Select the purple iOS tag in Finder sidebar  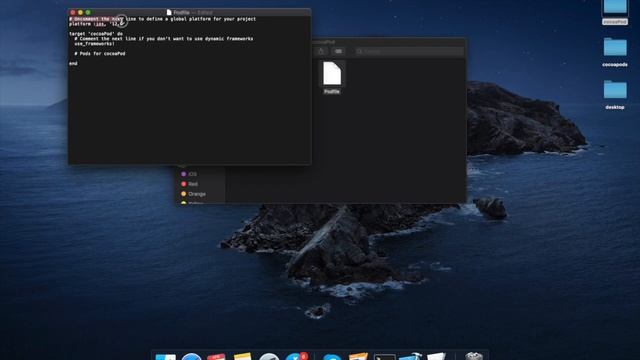coord(189,174)
